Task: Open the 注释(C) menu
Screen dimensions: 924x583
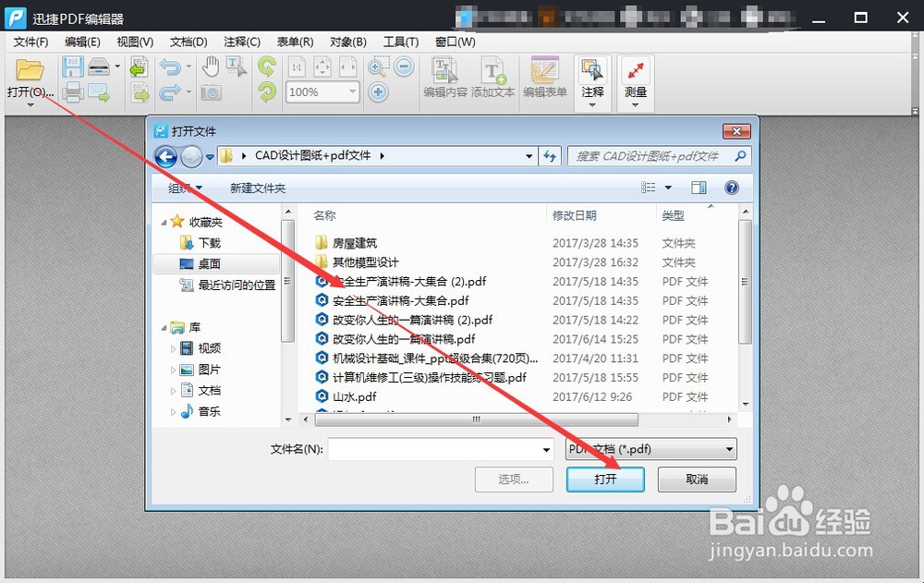Action: pyautogui.click(x=241, y=42)
